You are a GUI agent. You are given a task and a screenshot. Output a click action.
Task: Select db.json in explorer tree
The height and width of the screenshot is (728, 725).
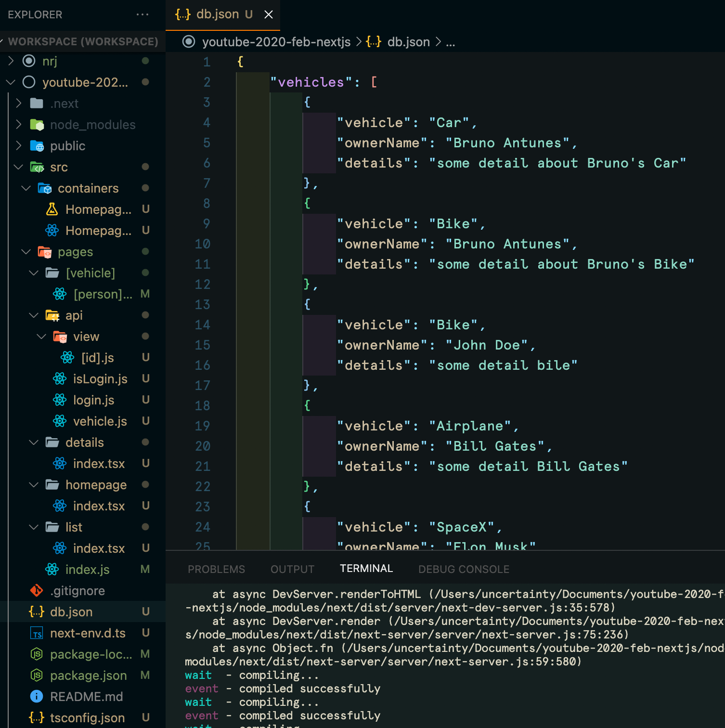83,611
